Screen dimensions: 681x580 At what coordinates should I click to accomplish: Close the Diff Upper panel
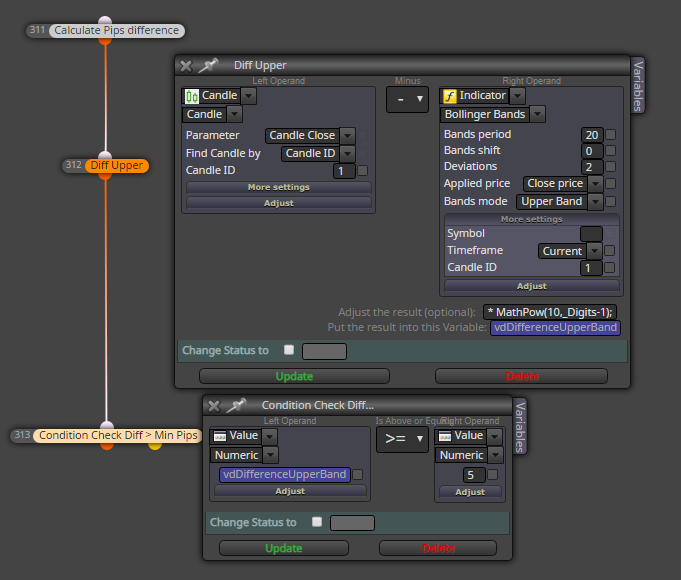click(186, 66)
